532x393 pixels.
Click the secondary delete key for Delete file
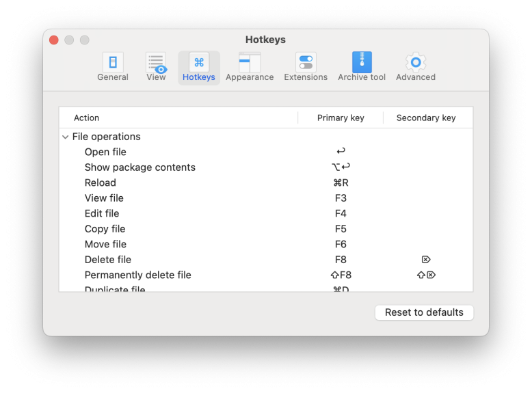click(426, 260)
